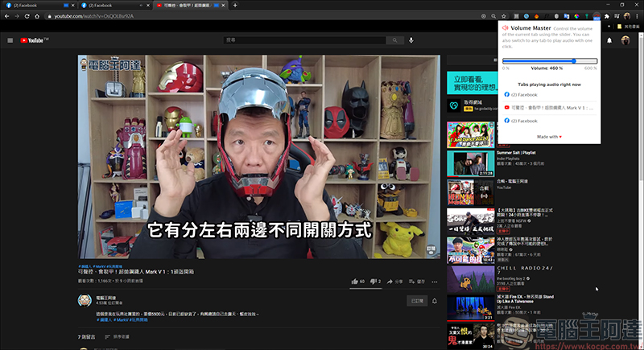
Task: Click the YouTube logo to go home
Action: pos(34,40)
